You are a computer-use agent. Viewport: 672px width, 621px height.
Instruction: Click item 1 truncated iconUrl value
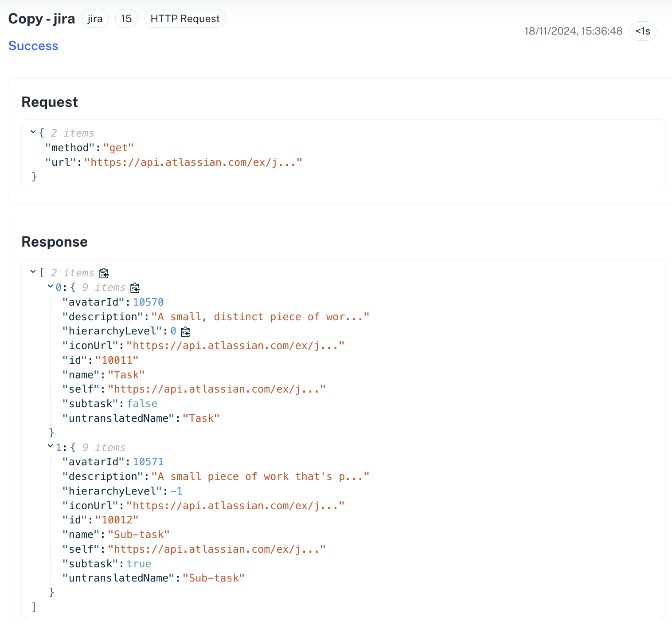236,505
